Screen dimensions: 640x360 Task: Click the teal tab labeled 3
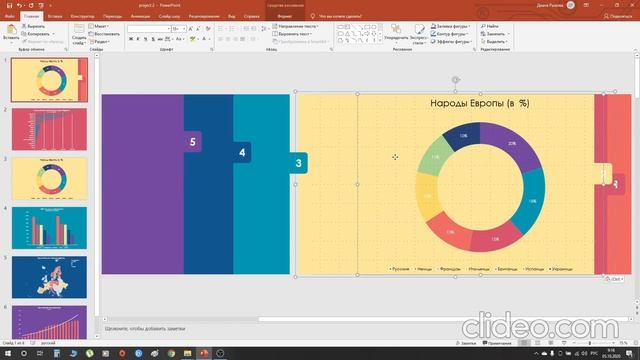pos(298,163)
